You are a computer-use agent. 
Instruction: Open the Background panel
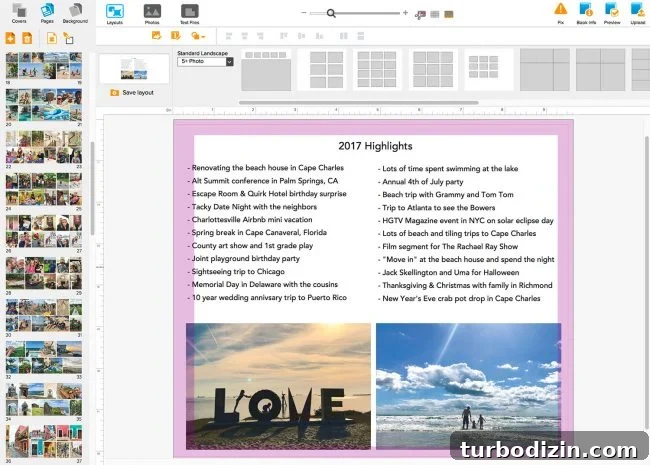point(75,12)
